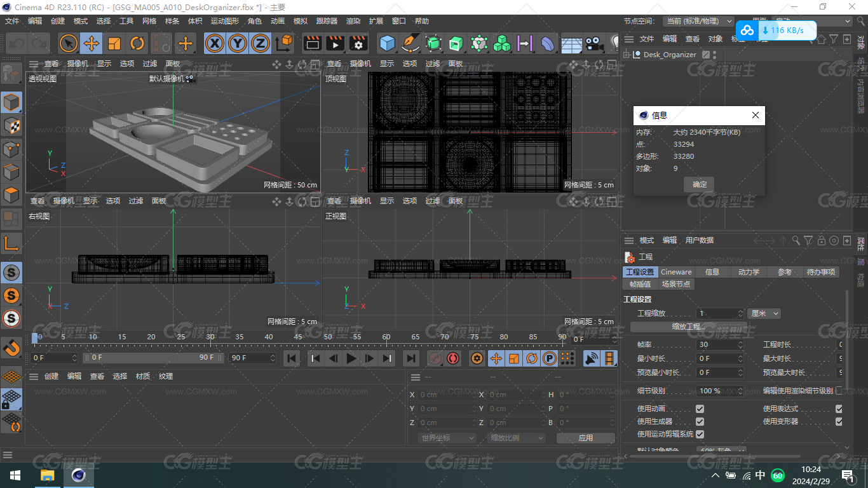Image resolution: width=868 pixels, height=488 pixels.
Task: Open the render settings gear clapperboard
Action: click(358, 43)
